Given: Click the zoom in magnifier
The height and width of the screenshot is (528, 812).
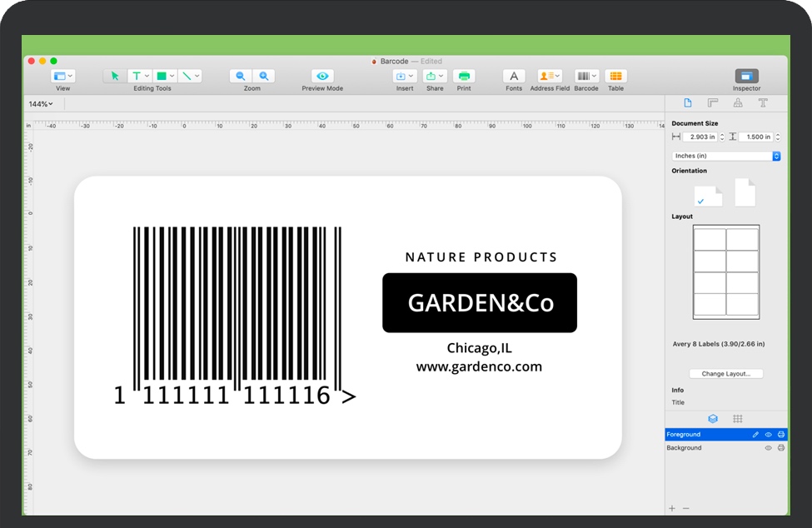Looking at the screenshot, I should tap(263, 76).
